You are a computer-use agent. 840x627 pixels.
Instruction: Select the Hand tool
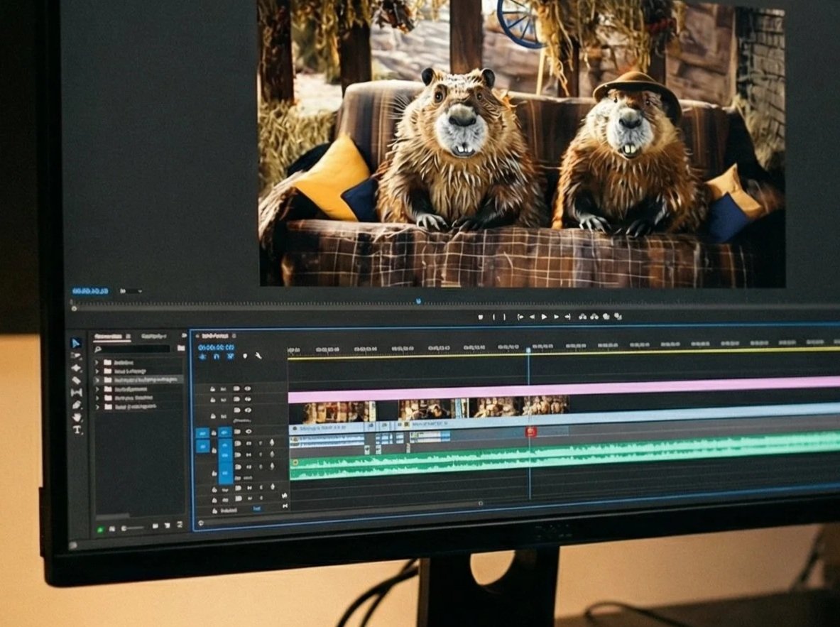pos(77,417)
